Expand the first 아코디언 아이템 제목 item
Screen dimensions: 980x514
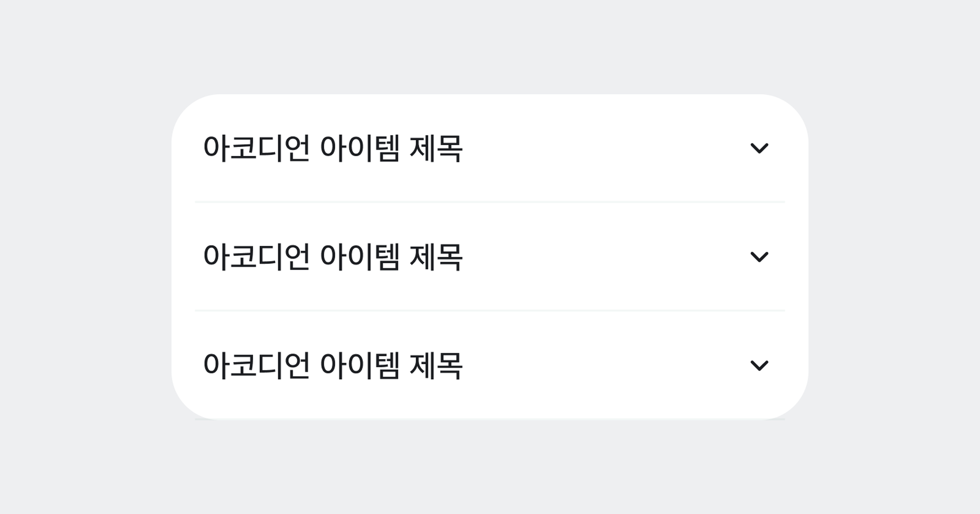click(x=490, y=148)
